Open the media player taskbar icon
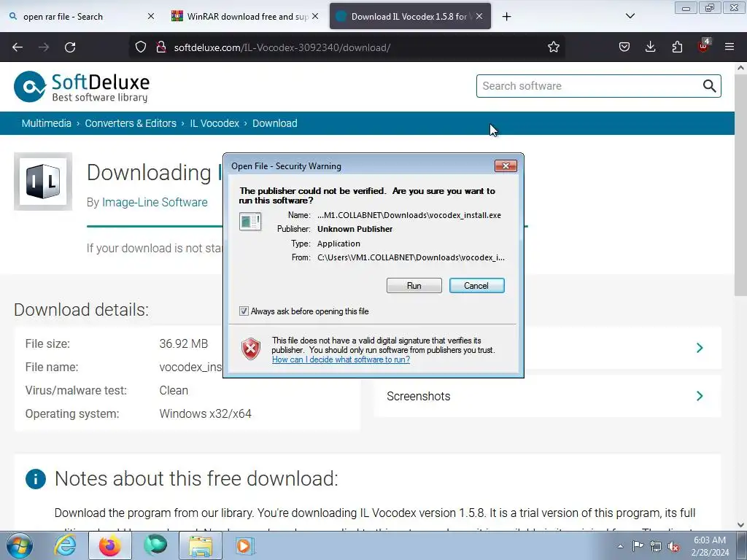 (x=245, y=545)
